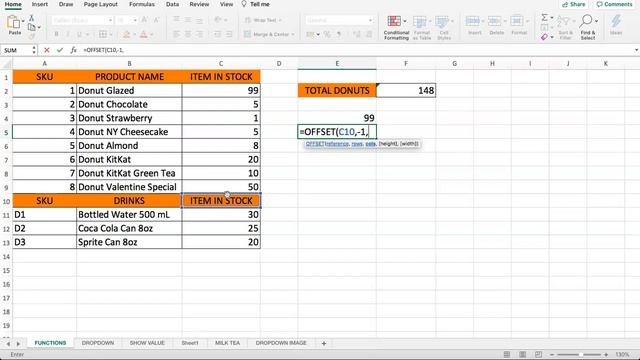Click the Decrease Font Size icon

[x=156, y=20]
